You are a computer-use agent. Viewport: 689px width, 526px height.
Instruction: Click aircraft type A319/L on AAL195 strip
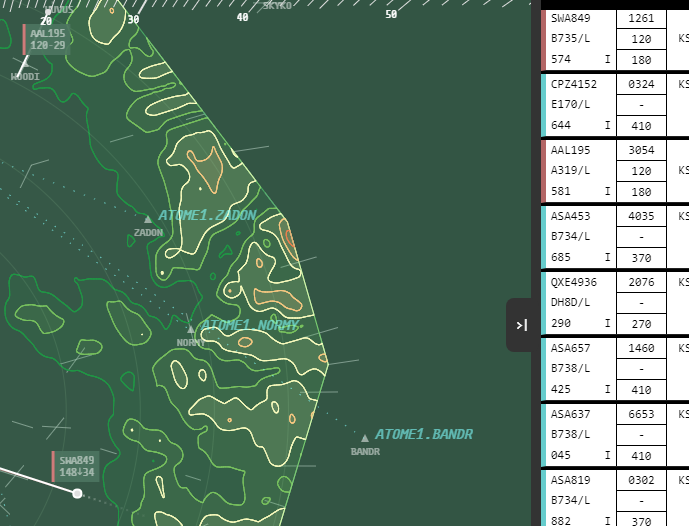570,170
